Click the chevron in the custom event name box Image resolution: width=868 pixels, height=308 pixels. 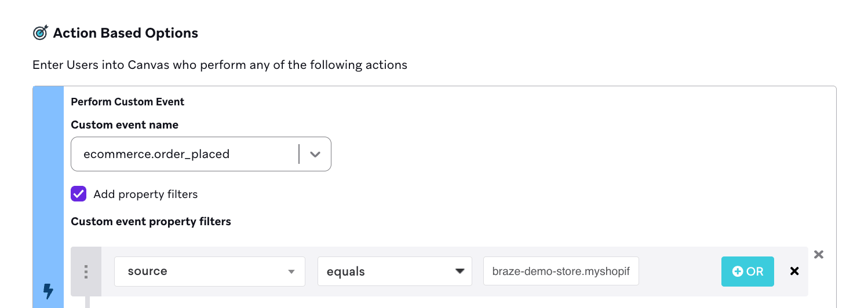coord(315,155)
